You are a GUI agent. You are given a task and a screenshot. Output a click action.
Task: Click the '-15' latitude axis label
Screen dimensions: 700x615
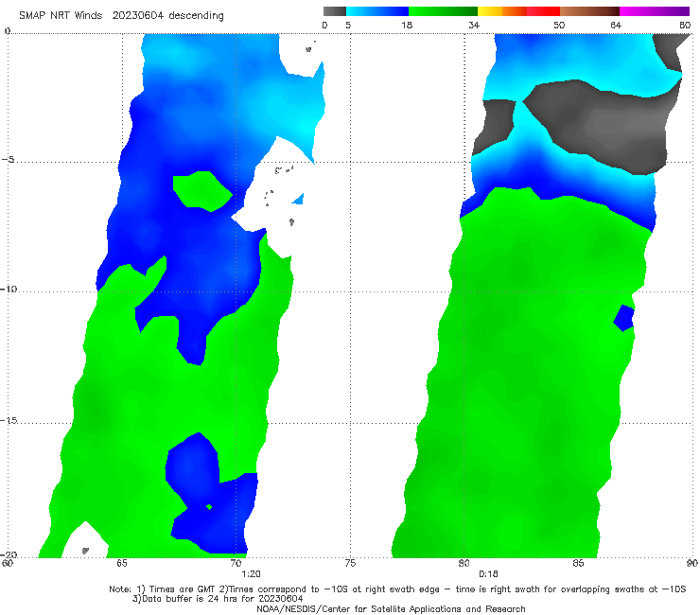pos(9,420)
